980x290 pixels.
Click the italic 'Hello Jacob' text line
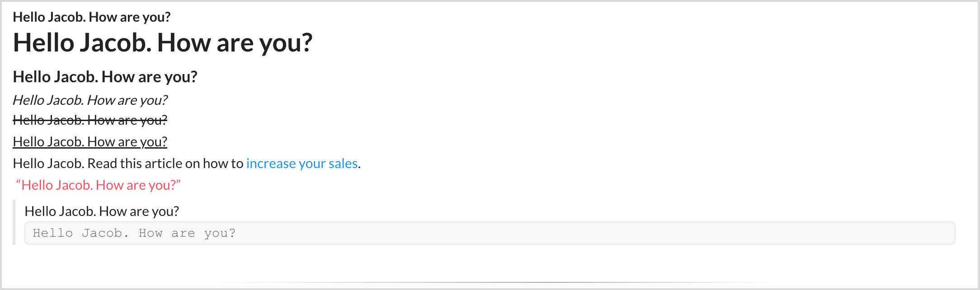[90, 100]
